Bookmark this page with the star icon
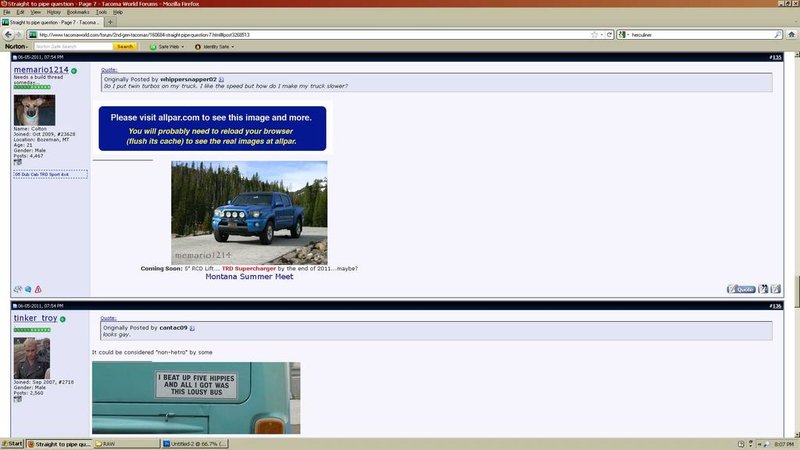The width and height of the screenshot is (800, 450). coord(594,35)
